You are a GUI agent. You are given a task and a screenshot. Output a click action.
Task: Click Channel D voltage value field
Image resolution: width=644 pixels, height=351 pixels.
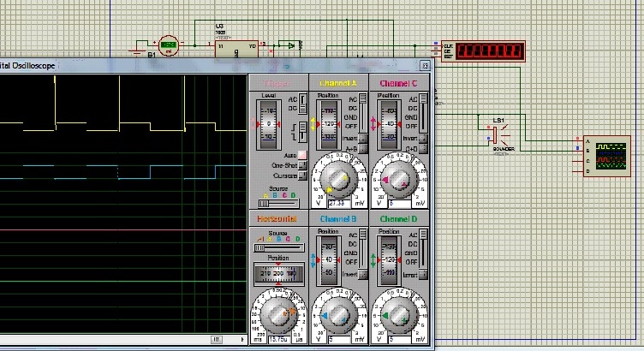point(399,340)
